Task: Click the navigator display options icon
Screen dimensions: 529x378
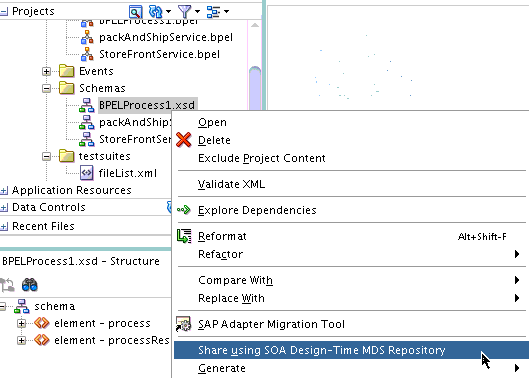Action: point(213,12)
